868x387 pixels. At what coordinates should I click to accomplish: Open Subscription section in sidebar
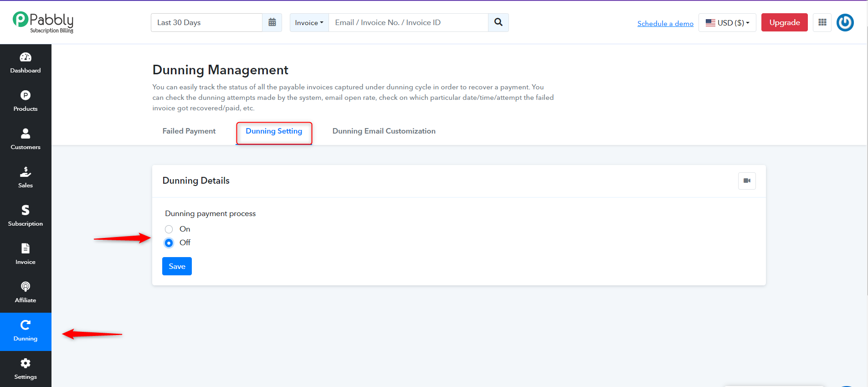26,210
